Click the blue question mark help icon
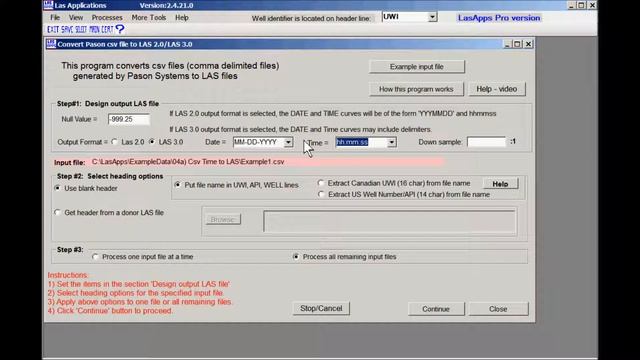 pos(120,29)
